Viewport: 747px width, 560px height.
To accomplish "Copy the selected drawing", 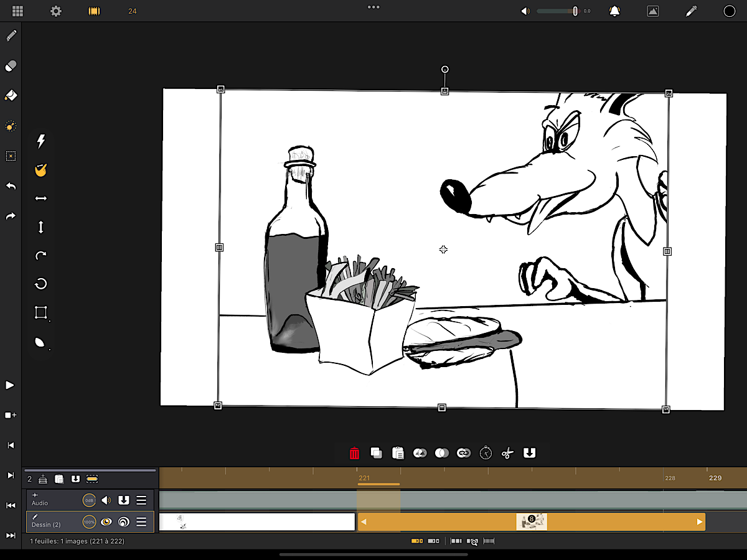I will pyautogui.click(x=376, y=453).
